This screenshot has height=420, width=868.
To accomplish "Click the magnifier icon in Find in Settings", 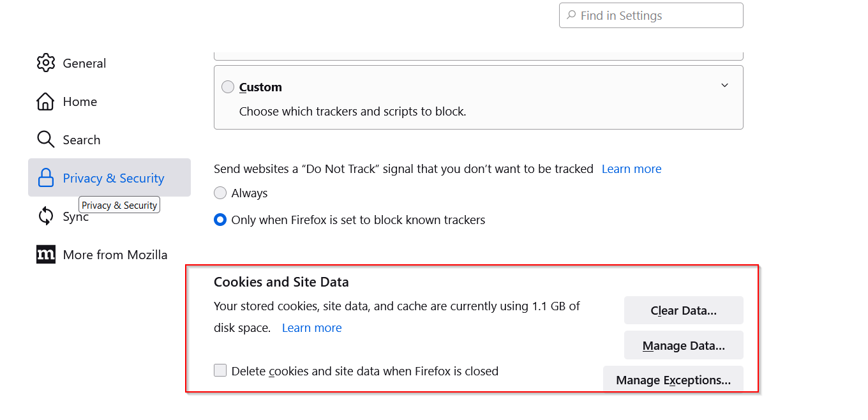I will point(571,15).
